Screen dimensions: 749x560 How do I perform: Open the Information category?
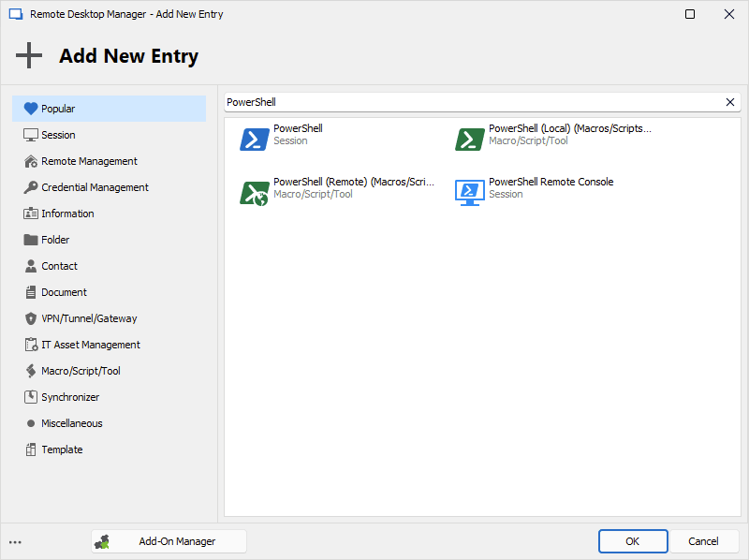click(67, 214)
